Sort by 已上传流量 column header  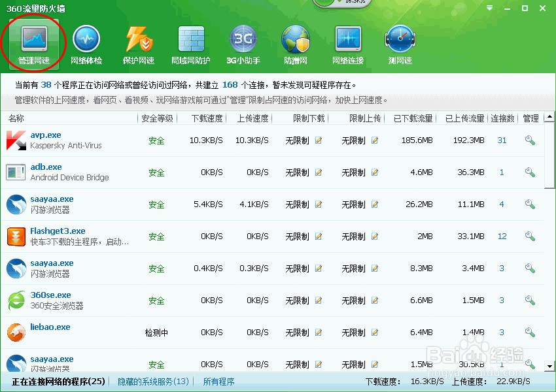[x=464, y=118]
